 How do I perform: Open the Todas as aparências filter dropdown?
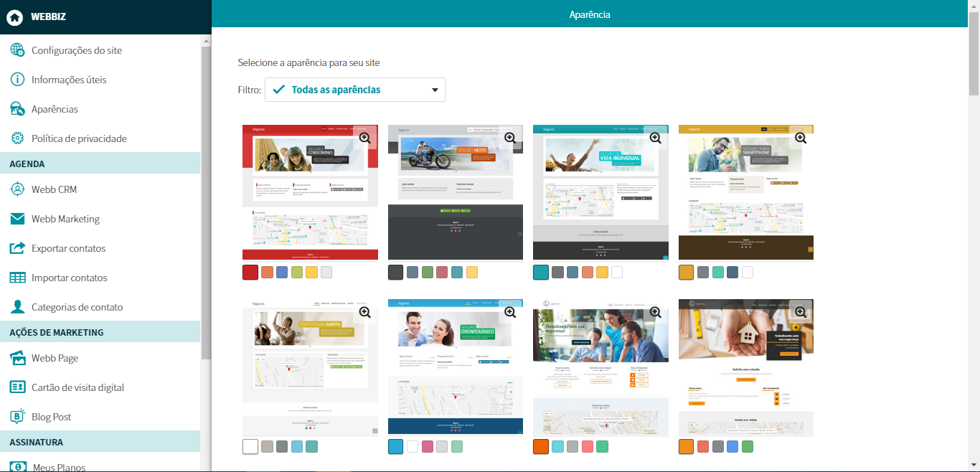355,90
